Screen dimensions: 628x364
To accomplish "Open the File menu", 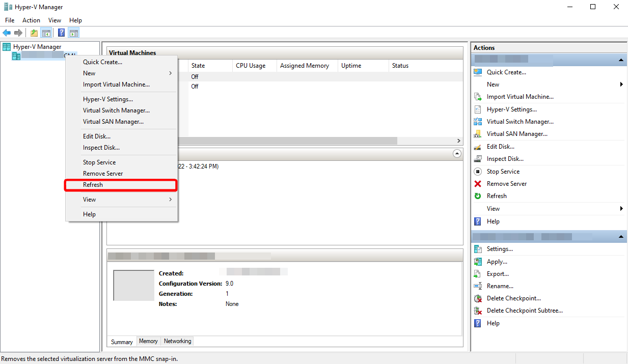I will coord(10,20).
